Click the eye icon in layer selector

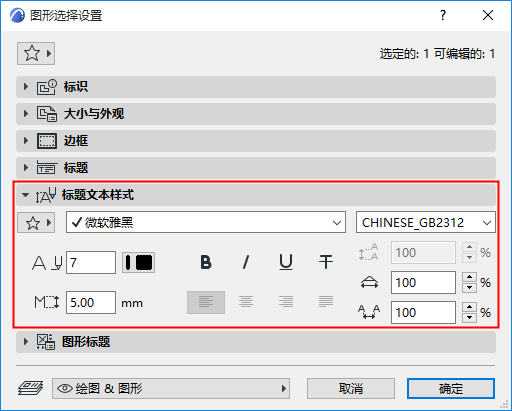[x=65, y=389]
